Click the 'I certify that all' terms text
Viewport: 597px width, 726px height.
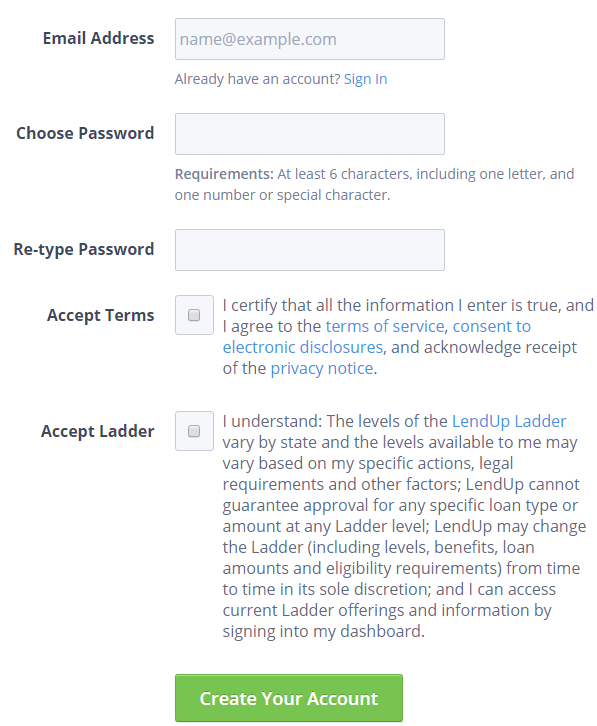point(408,337)
